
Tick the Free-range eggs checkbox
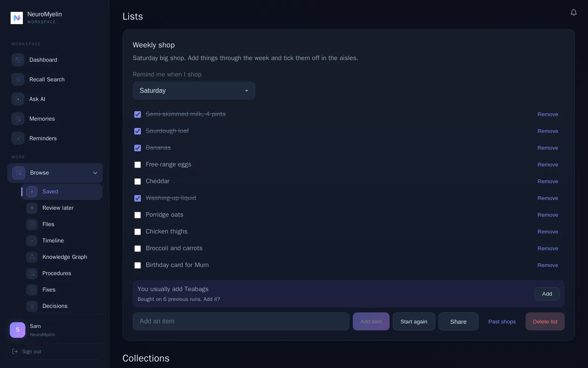point(138,165)
